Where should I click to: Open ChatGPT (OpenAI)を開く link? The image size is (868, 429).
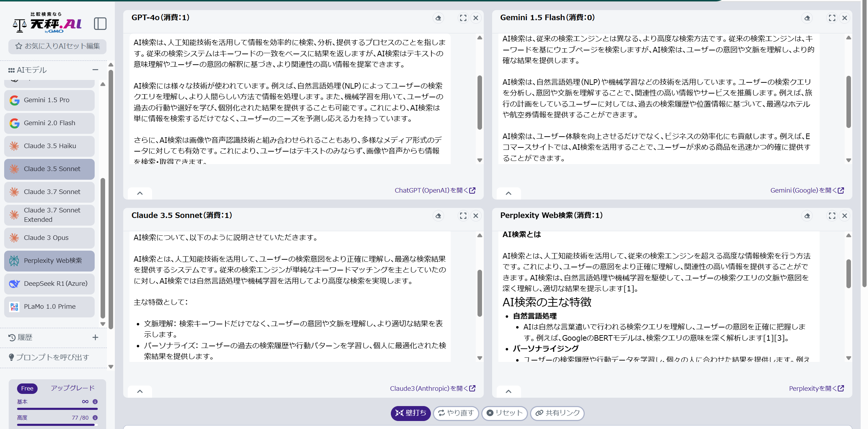(x=435, y=191)
